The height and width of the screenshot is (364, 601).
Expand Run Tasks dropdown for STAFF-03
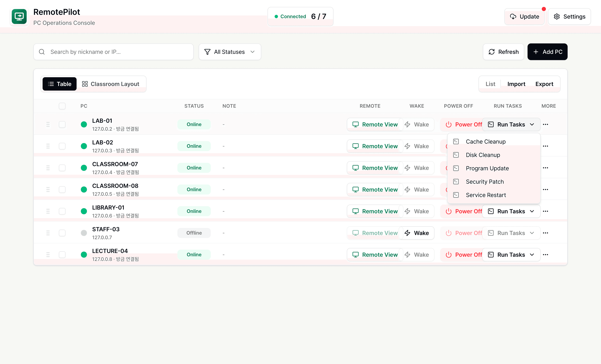point(511,233)
